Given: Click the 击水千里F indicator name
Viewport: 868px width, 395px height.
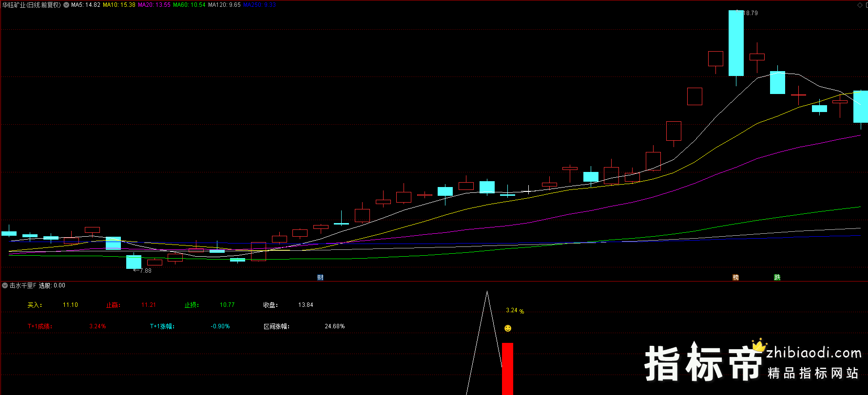Looking at the screenshot, I should pos(23,285).
